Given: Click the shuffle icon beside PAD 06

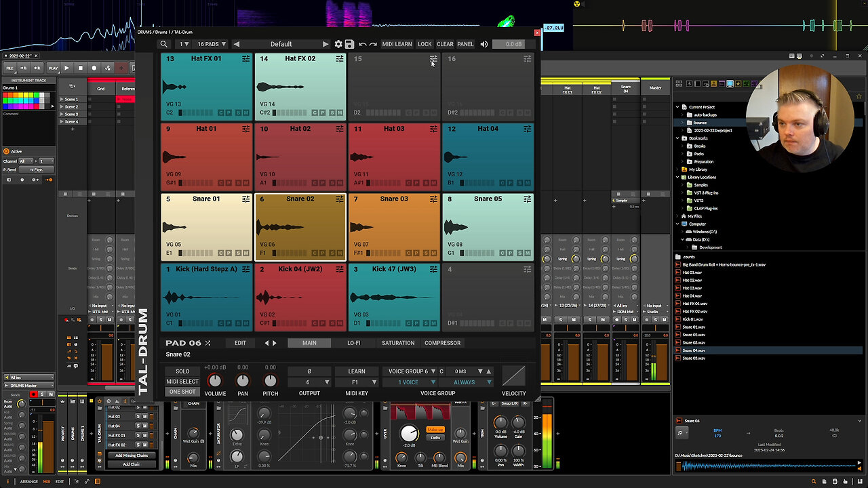Looking at the screenshot, I should [208, 343].
